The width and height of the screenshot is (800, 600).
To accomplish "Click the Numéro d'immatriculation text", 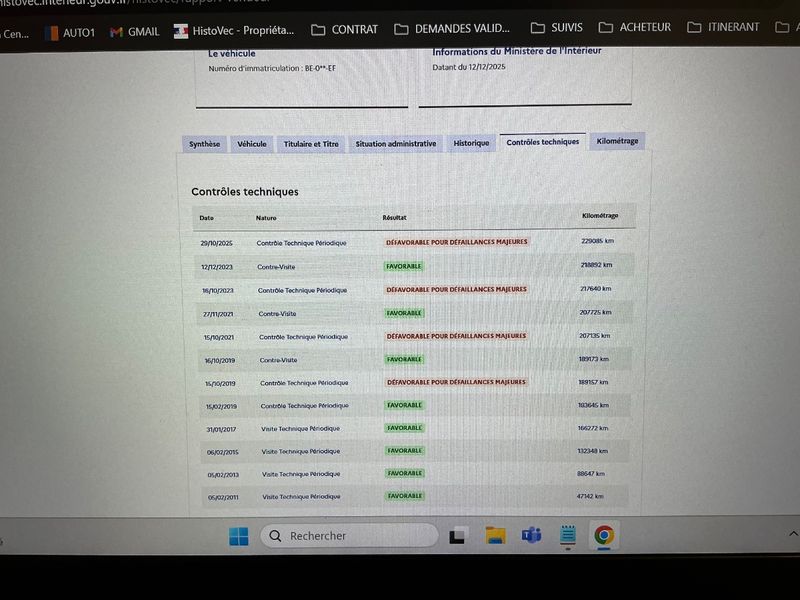I will point(272,68).
